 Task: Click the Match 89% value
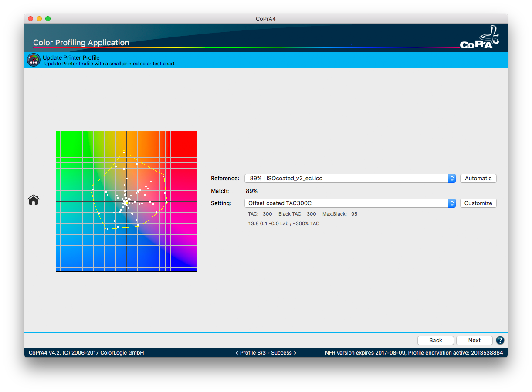(252, 191)
